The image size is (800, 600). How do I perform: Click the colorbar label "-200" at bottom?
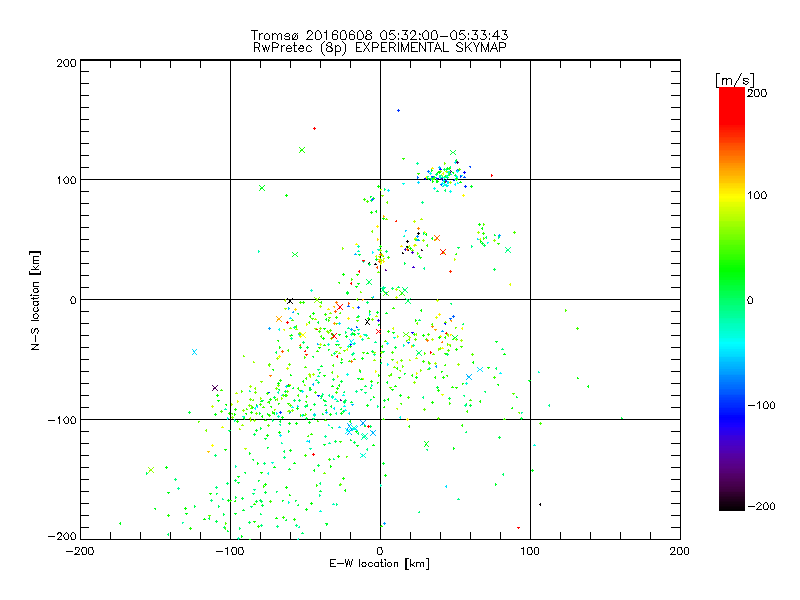761,506
